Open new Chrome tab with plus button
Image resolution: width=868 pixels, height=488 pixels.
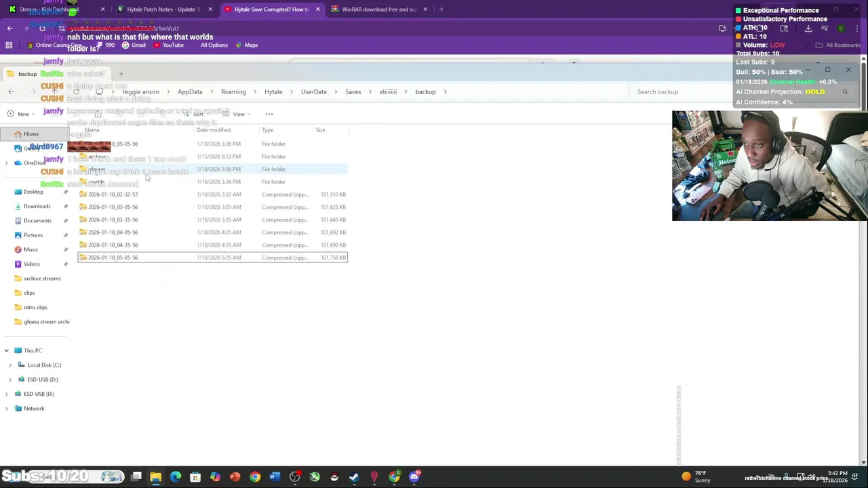[441, 9]
